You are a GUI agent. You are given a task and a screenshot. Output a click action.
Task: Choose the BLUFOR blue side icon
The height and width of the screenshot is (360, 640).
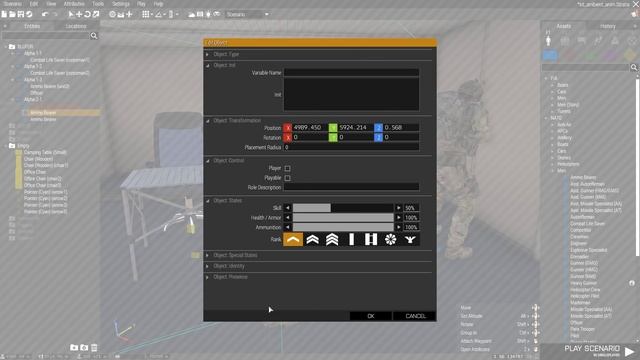click(550, 55)
